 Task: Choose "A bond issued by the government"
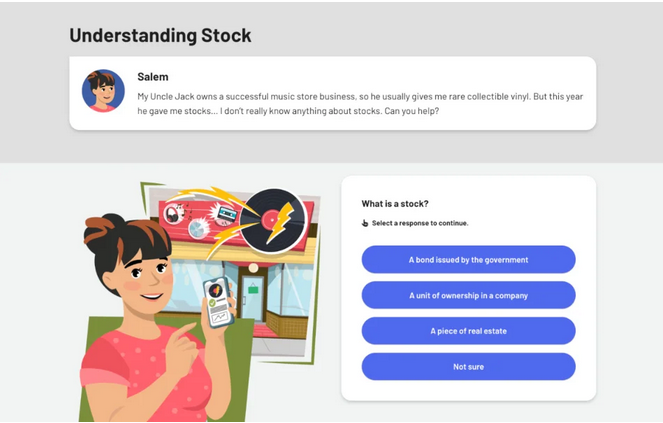click(468, 259)
